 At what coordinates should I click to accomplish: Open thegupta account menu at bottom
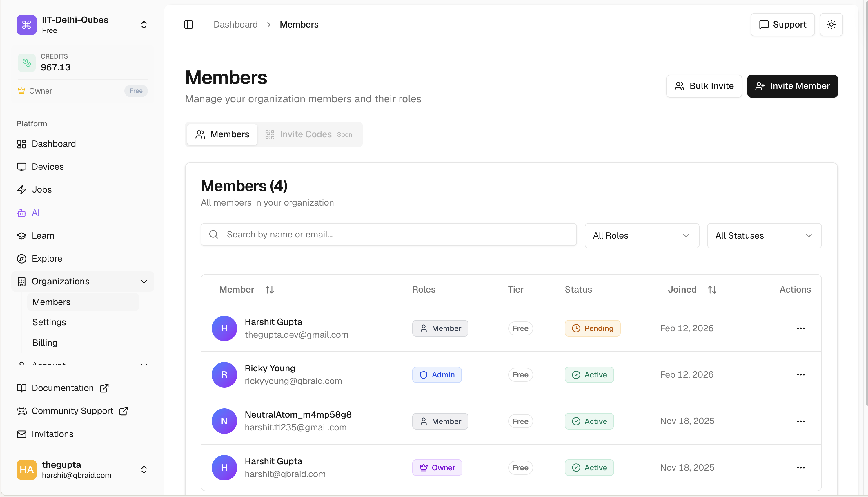point(144,470)
